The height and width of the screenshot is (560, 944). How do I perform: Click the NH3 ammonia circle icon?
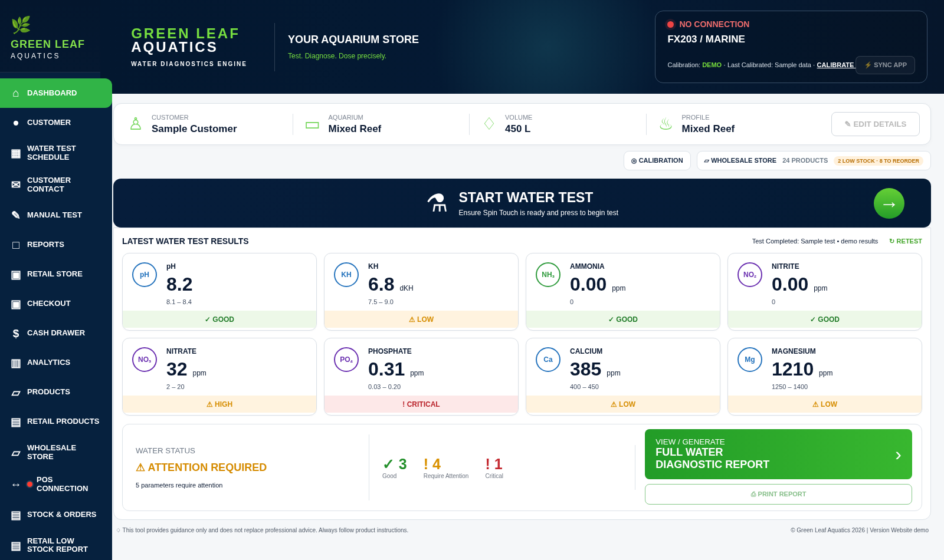548,275
